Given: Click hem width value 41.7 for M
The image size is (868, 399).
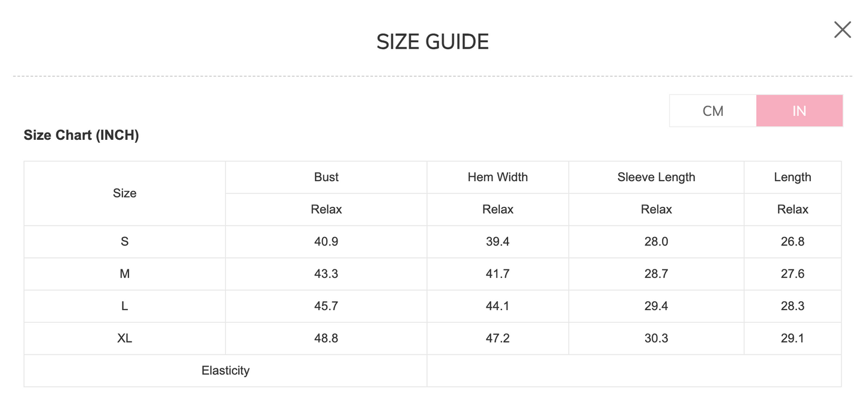Looking at the screenshot, I should tap(497, 274).
